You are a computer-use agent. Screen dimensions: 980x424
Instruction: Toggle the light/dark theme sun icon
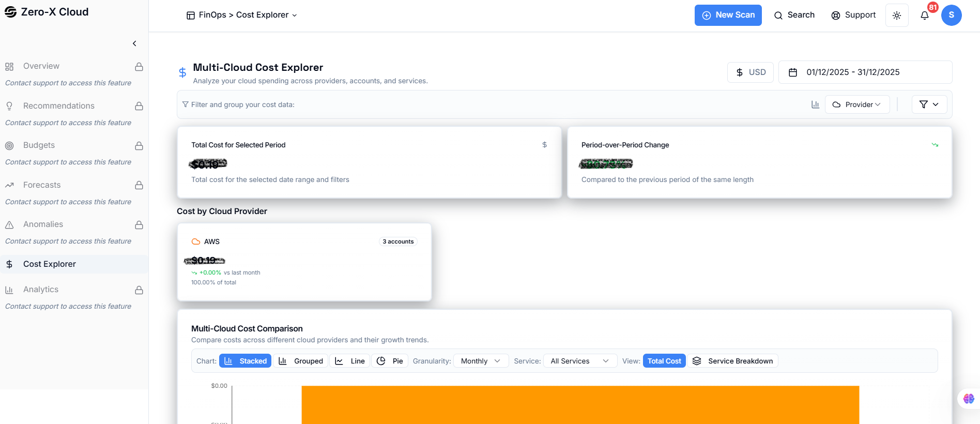(897, 16)
